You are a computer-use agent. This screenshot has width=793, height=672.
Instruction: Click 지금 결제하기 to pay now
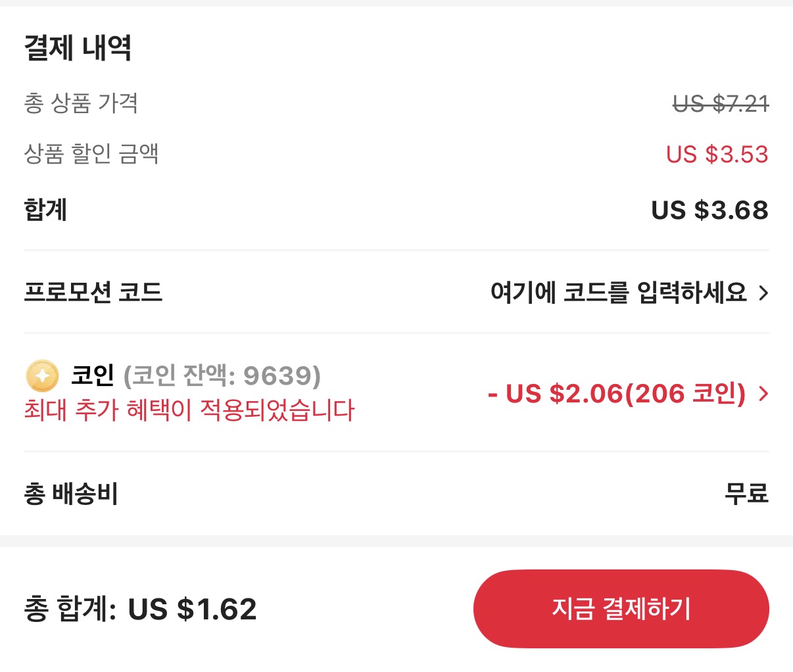(x=621, y=609)
